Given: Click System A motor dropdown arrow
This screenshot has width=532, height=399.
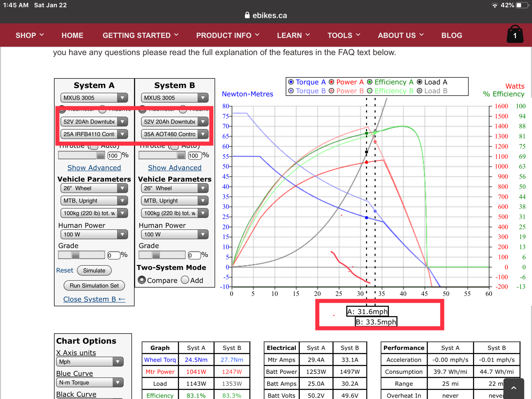Looking at the screenshot, I should pyautogui.click(x=122, y=98).
